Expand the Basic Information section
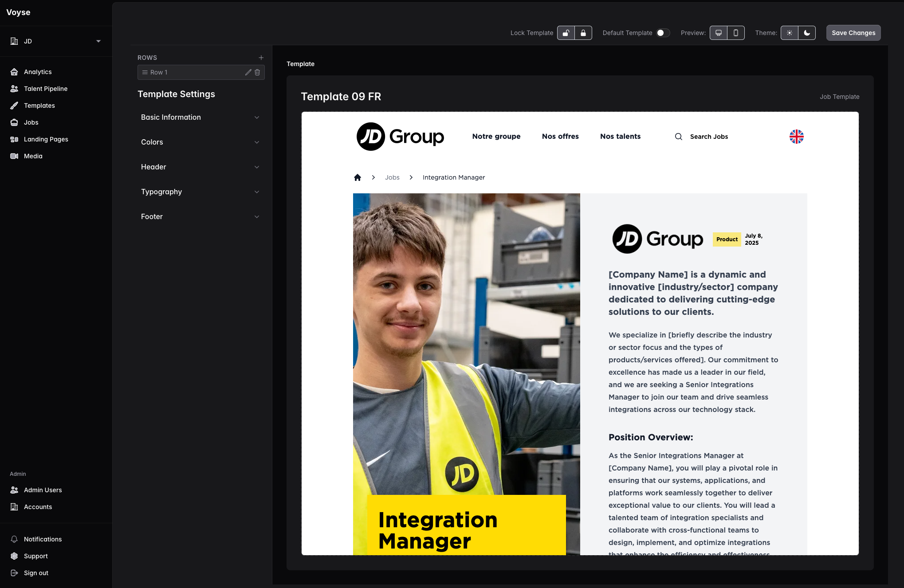This screenshot has height=588, width=904. click(x=200, y=117)
